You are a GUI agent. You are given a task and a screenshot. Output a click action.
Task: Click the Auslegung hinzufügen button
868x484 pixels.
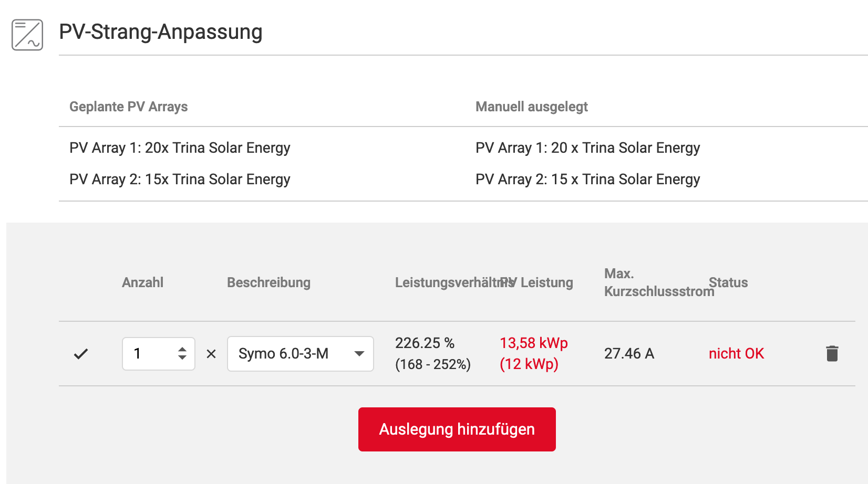point(457,429)
